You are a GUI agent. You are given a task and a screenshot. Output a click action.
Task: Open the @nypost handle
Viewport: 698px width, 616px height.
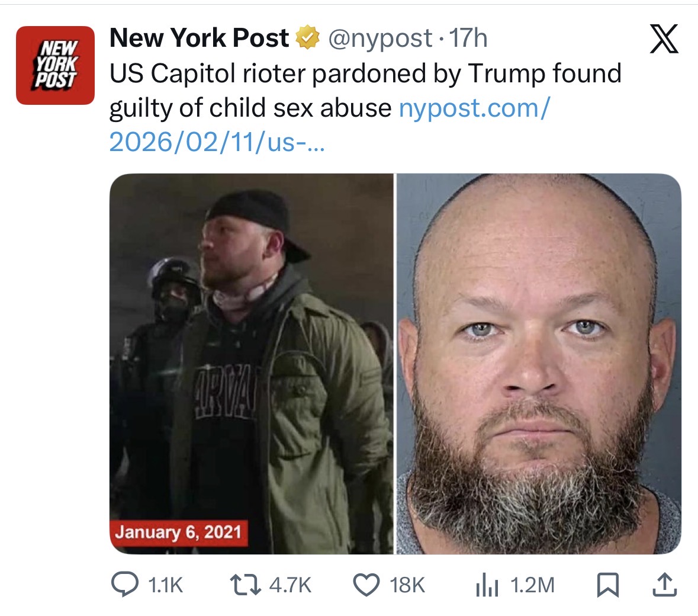click(380, 38)
